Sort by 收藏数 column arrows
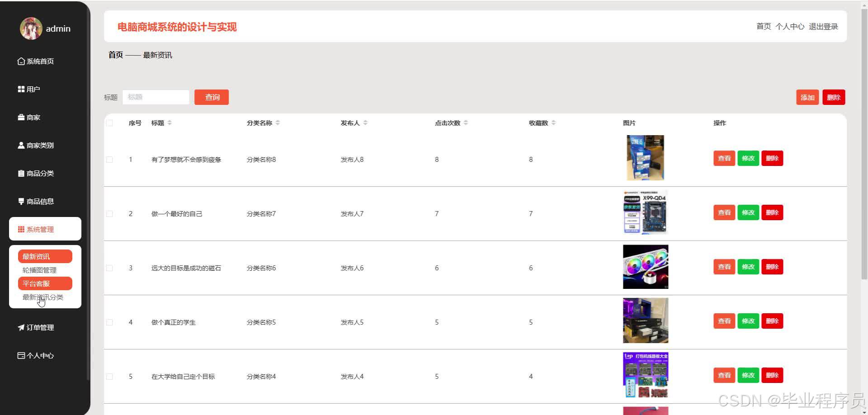The width and height of the screenshot is (868, 415). (x=553, y=123)
